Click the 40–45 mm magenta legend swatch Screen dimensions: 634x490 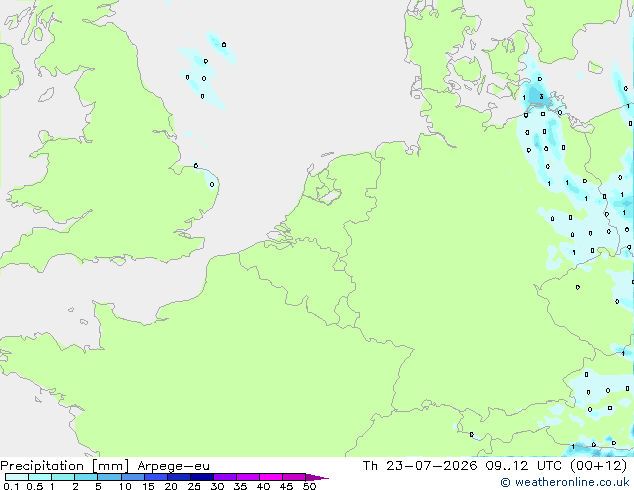coord(271,477)
